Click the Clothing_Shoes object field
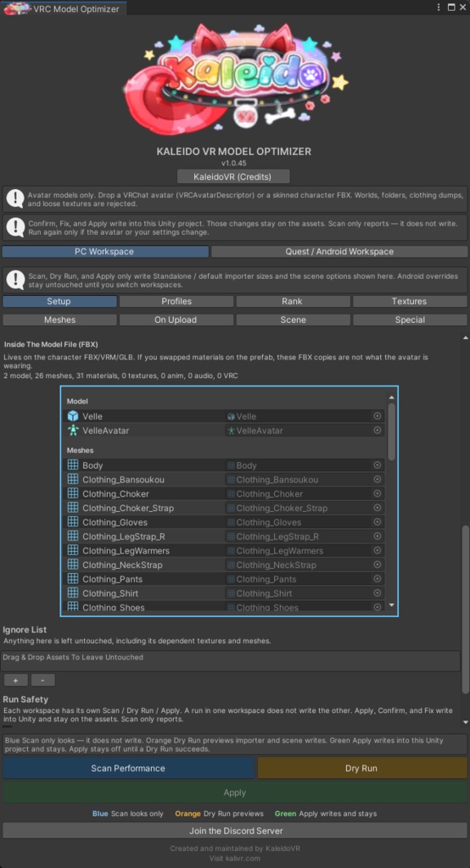Image resolution: width=470 pixels, height=868 pixels. [305, 607]
